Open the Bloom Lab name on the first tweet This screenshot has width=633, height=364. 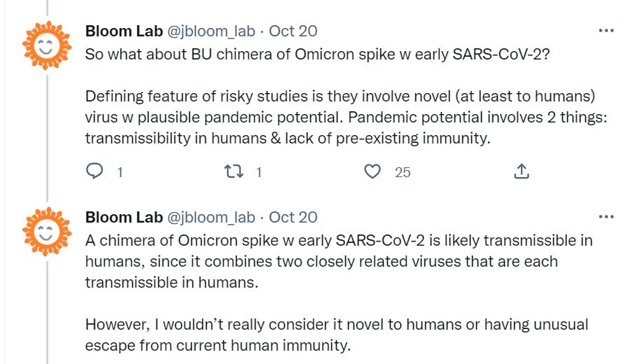(x=124, y=31)
